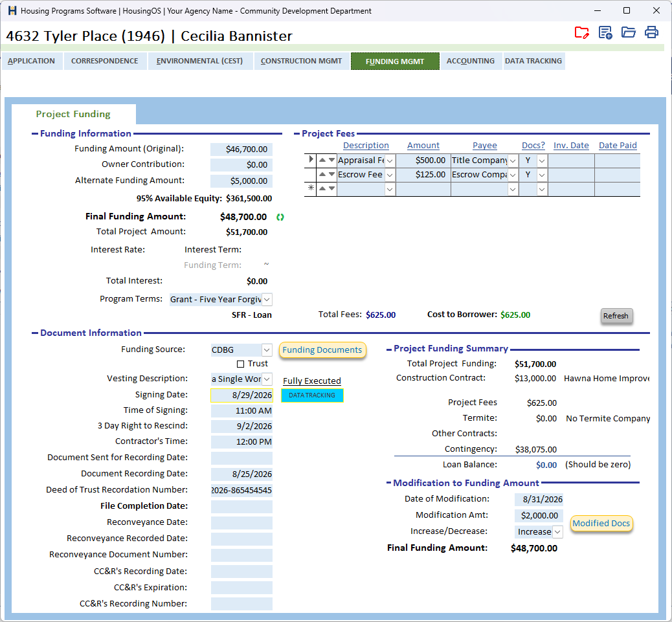Click the Refresh button
672x622 pixels.
tap(616, 316)
